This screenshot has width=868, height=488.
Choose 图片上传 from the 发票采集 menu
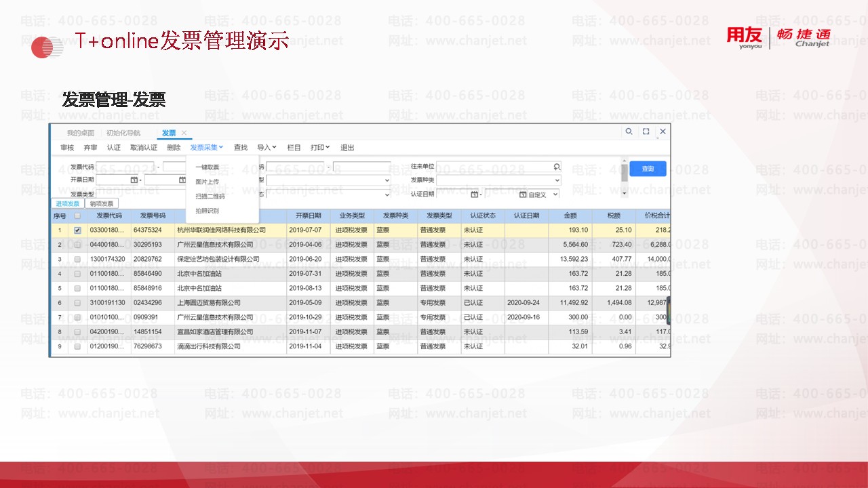(x=208, y=182)
